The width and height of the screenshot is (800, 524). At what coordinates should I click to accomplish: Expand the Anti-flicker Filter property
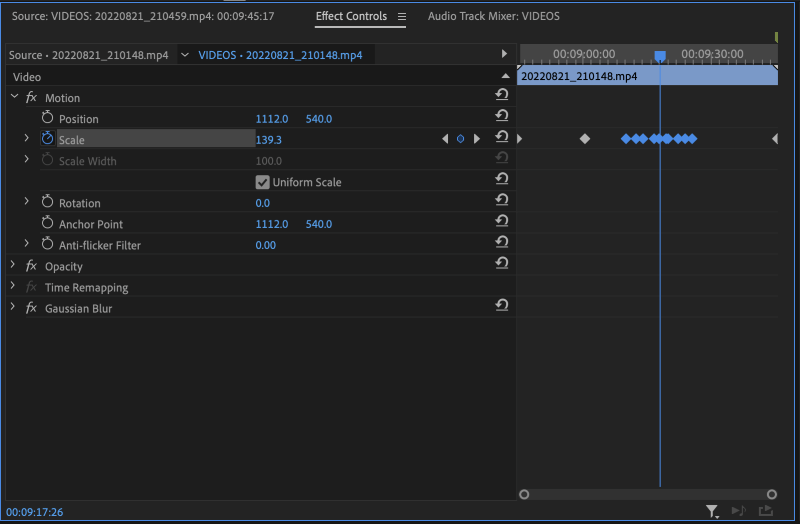[27, 243]
